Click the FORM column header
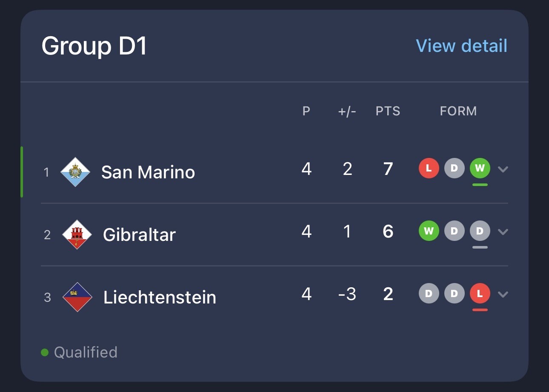Screen dimensions: 549x392 458,112
